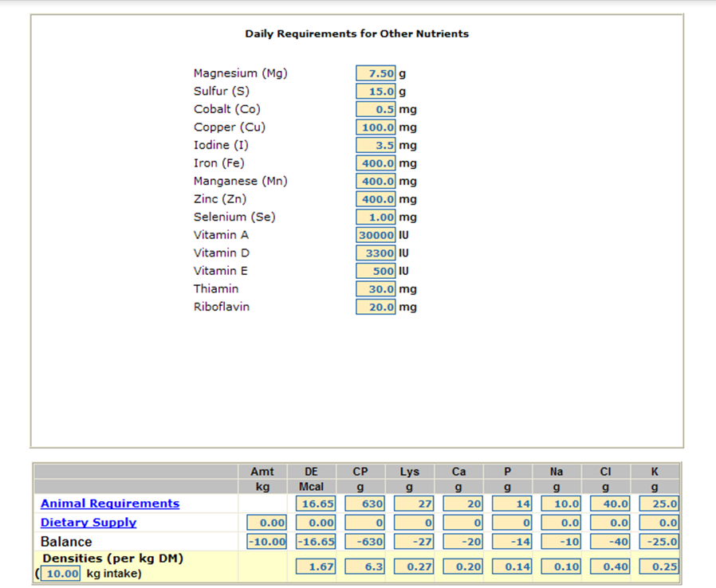Image resolution: width=716 pixels, height=588 pixels.
Task: Click the Animal Requirements Na value 10.0
Action: tap(561, 504)
